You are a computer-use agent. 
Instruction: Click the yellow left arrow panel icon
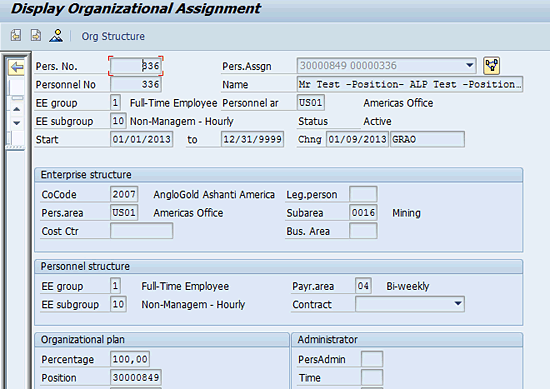click(x=16, y=67)
